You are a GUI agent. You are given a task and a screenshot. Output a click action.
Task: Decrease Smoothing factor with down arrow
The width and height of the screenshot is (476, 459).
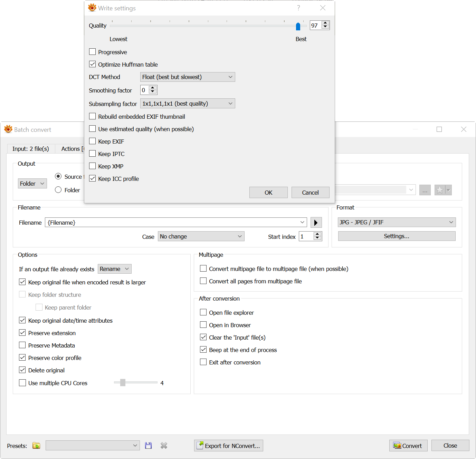pos(153,92)
